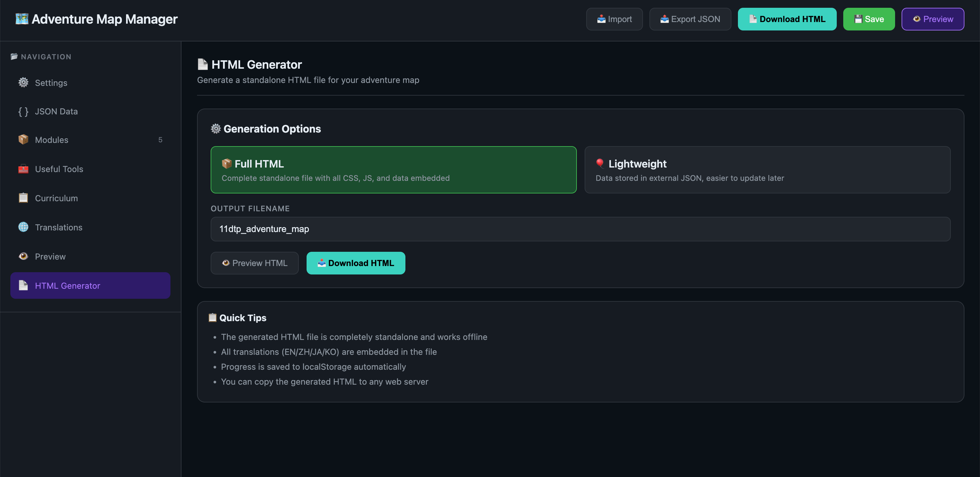Click the eye icon on Preview HTML button
Image resolution: width=980 pixels, height=477 pixels.
pyautogui.click(x=226, y=263)
